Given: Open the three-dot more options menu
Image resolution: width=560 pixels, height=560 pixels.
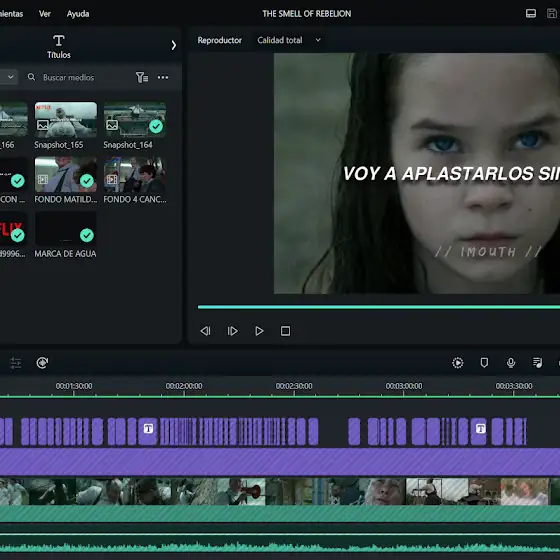Looking at the screenshot, I should 163,77.
